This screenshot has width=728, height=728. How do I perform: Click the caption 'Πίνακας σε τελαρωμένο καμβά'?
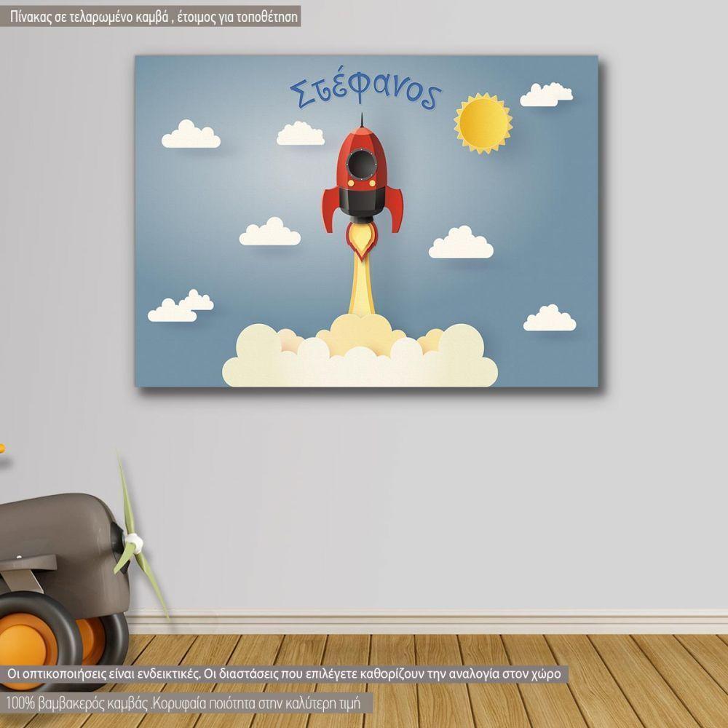(151, 17)
